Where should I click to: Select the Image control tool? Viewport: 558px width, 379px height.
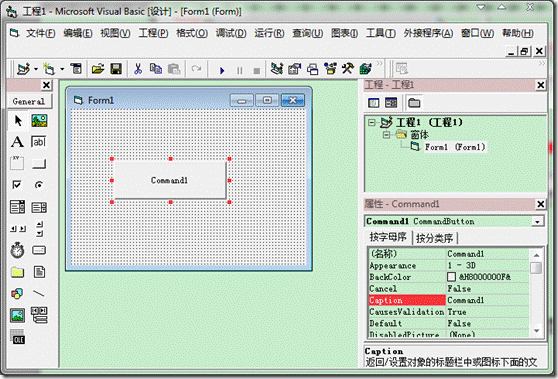17,315
